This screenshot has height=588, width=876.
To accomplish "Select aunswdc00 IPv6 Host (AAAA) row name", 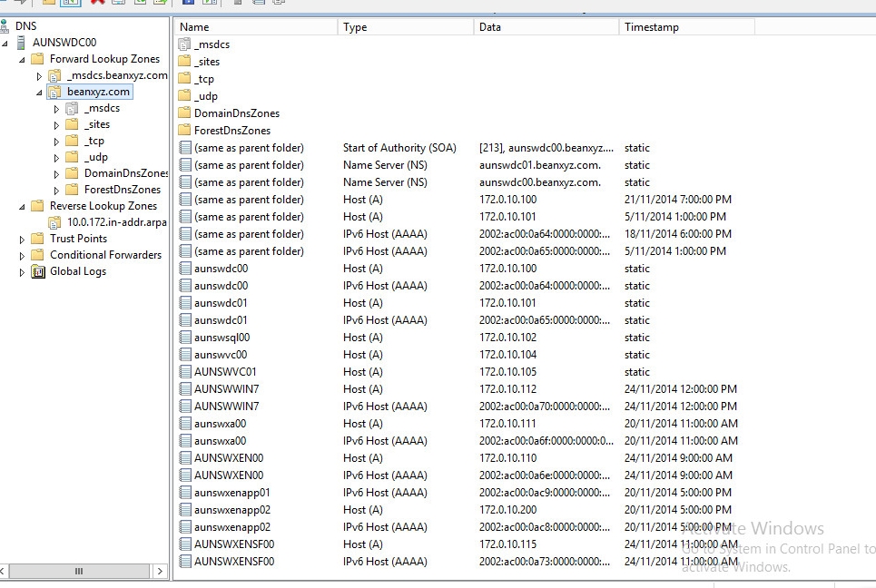I will (221, 286).
